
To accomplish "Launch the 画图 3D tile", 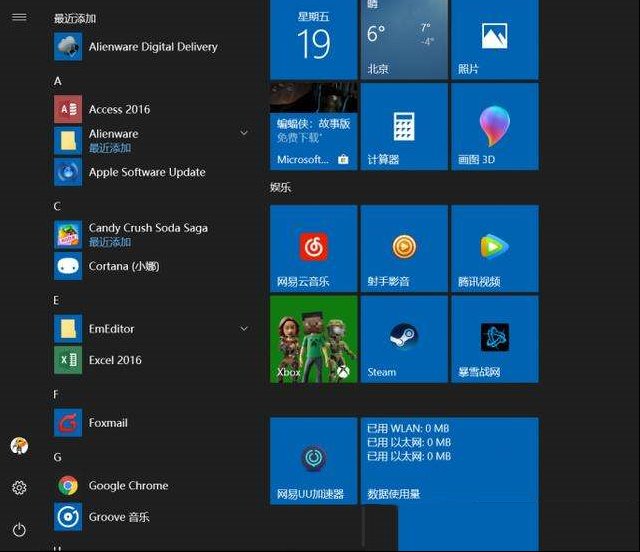I will coord(495,127).
